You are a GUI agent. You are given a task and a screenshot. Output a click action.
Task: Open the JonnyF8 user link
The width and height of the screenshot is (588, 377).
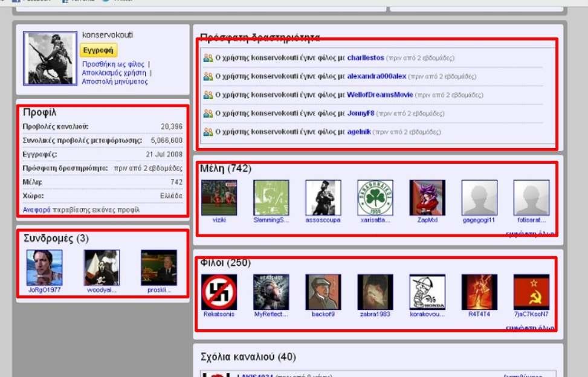tap(361, 113)
